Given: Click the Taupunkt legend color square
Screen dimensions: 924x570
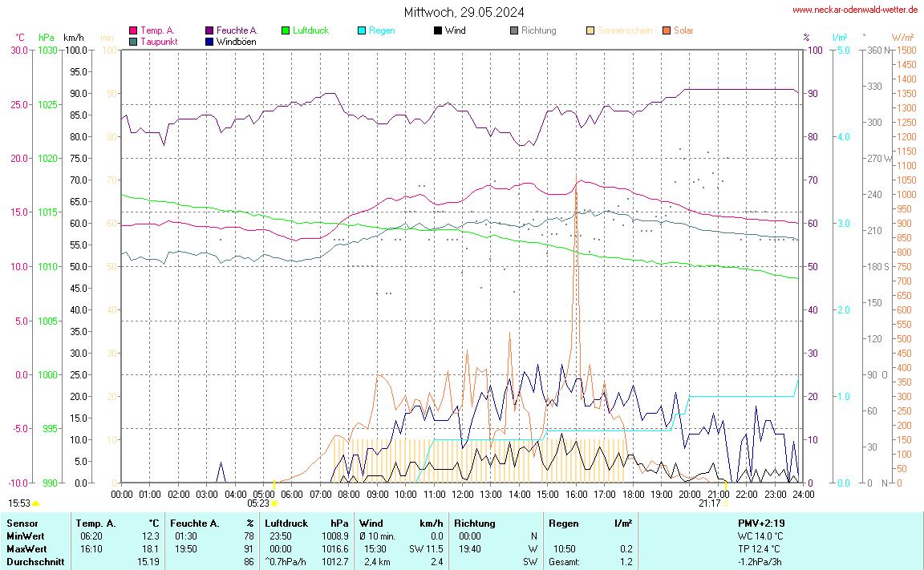Looking at the screenshot, I should coord(133,41).
